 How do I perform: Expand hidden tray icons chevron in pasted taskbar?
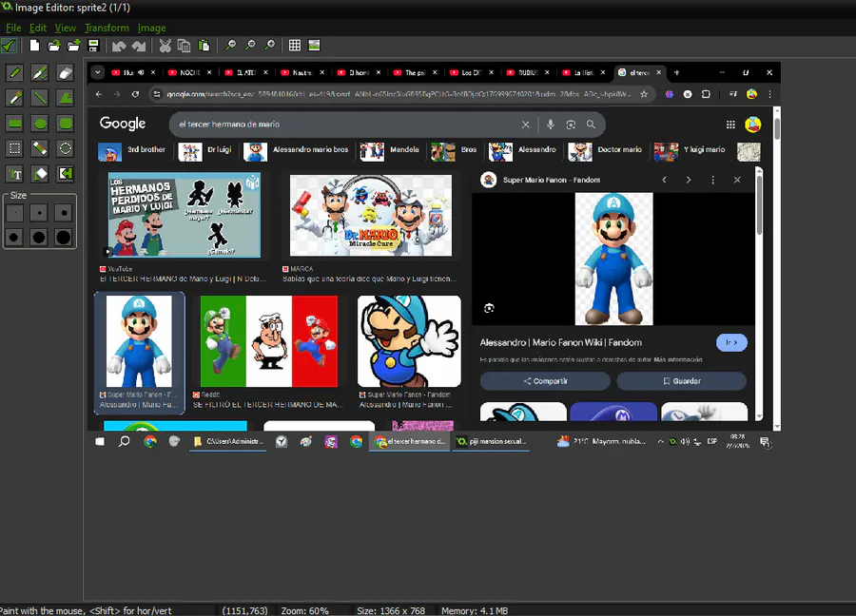[x=661, y=441]
